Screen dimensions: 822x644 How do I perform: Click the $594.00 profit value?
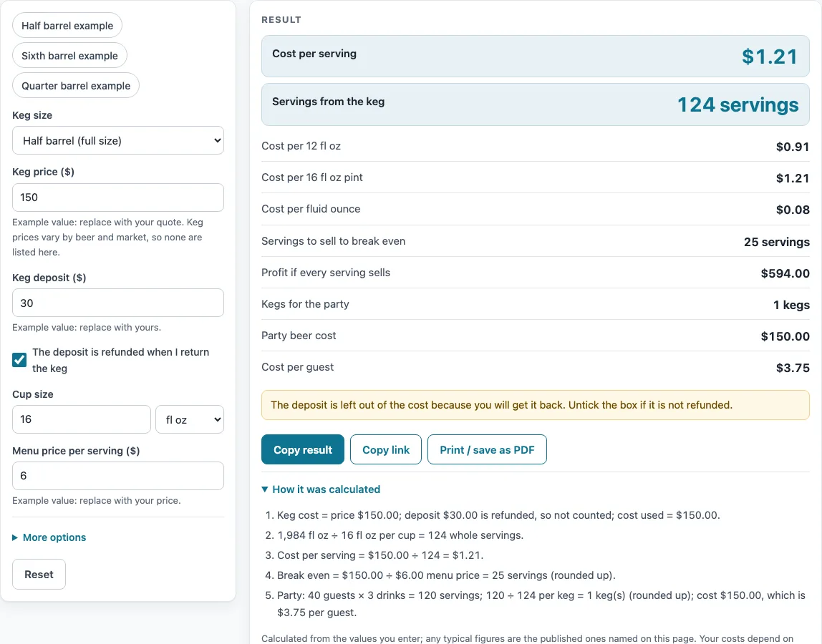[x=785, y=273]
